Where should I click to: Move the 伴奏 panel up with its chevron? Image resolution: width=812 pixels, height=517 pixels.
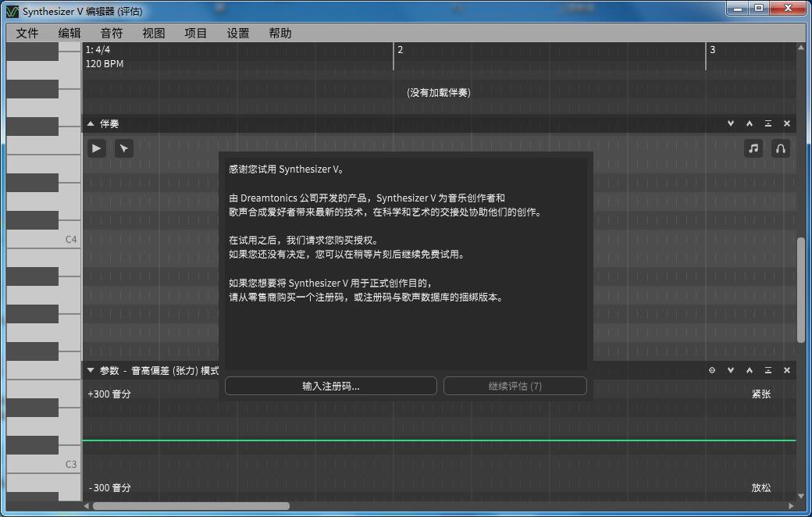coord(750,123)
